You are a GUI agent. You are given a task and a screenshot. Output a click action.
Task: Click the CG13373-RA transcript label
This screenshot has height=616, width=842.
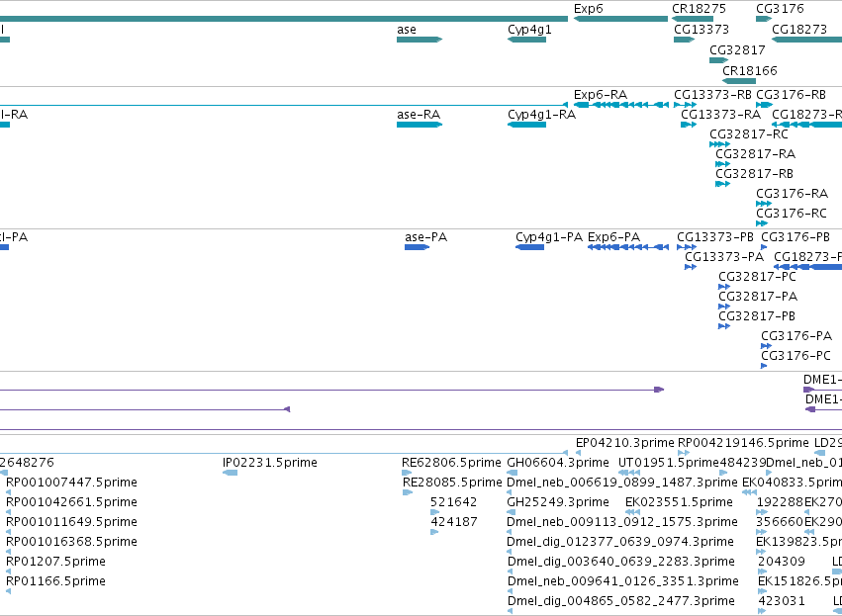(x=720, y=115)
